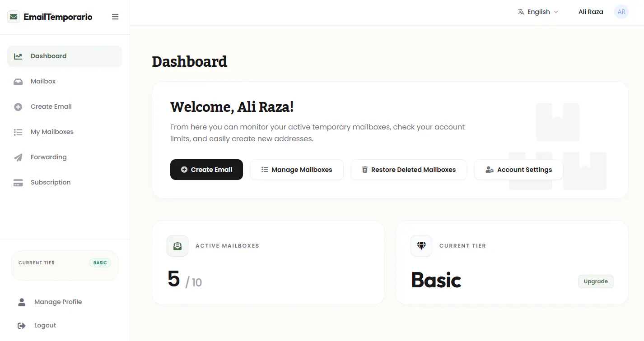Click the Mailbox inbox tray icon
The image size is (644, 341).
coord(18,82)
